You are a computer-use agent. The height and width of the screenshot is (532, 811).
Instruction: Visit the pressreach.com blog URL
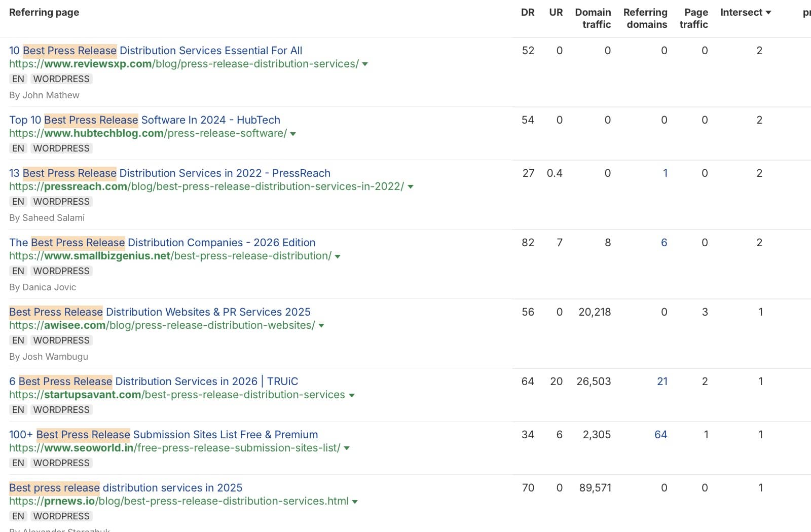pyautogui.click(x=207, y=186)
